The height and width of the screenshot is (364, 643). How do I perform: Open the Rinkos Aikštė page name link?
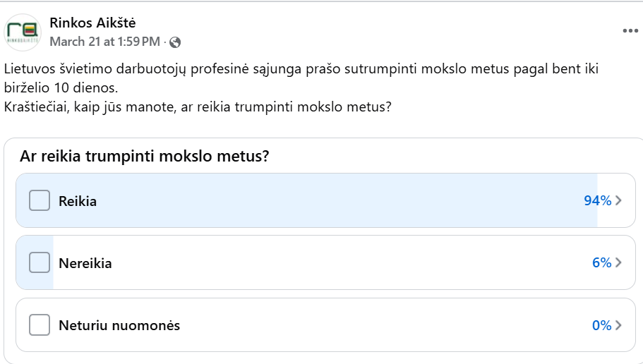[92, 23]
